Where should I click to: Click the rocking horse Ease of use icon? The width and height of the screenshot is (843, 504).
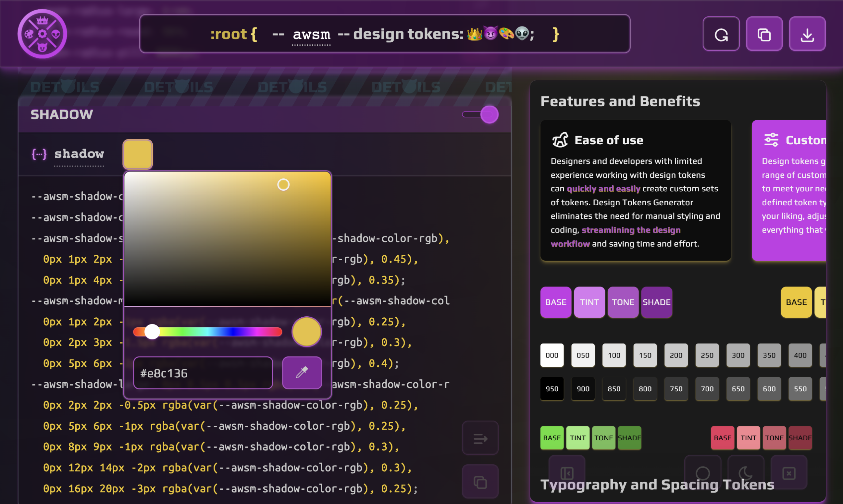pyautogui.click(x=560, y=140)
